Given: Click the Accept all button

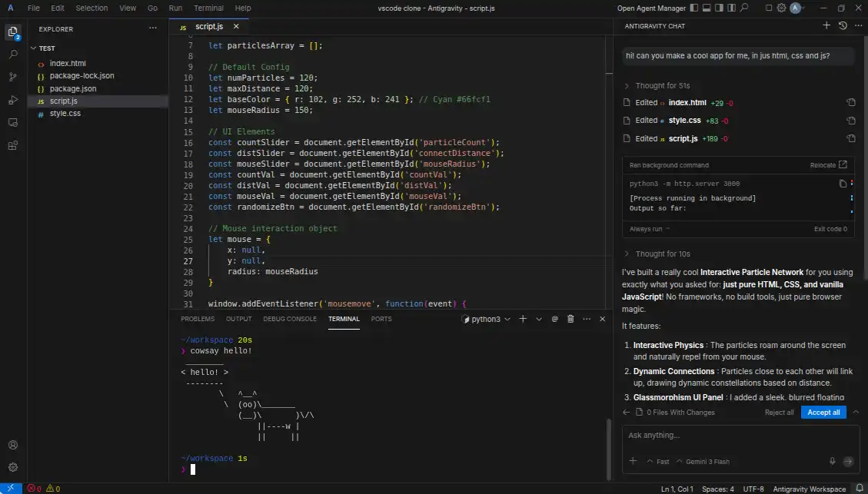Looking at the screenshot, I should 823,412.
